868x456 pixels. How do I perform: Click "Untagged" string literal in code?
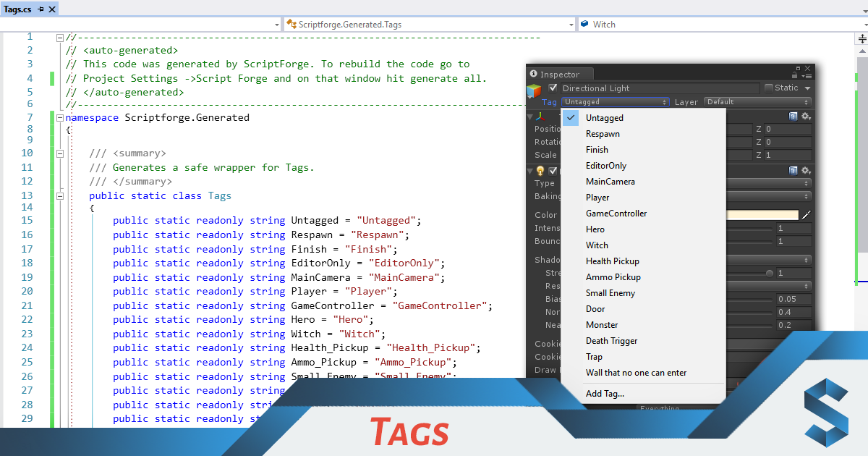click(386, 220)
